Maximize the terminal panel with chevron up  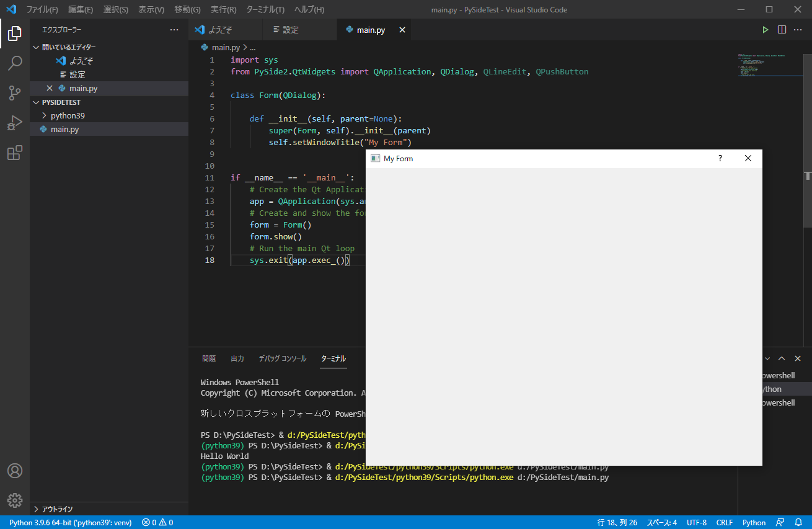[782, 358]
